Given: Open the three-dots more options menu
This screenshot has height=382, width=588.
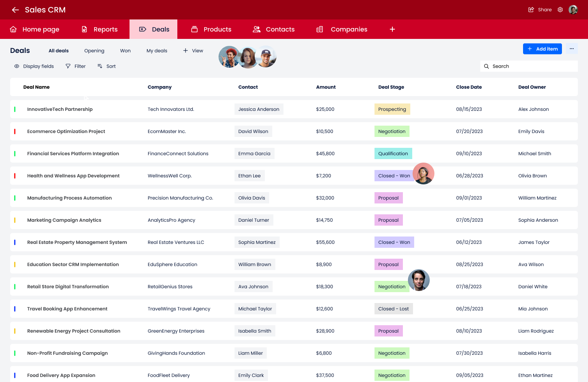Looking at the screenshot, I should point(572,49).
